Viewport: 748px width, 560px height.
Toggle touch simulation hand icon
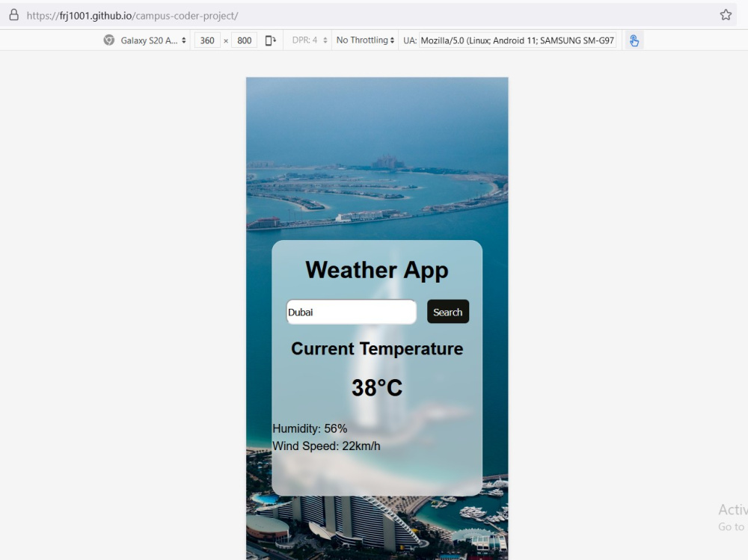[x=634, y=40]
